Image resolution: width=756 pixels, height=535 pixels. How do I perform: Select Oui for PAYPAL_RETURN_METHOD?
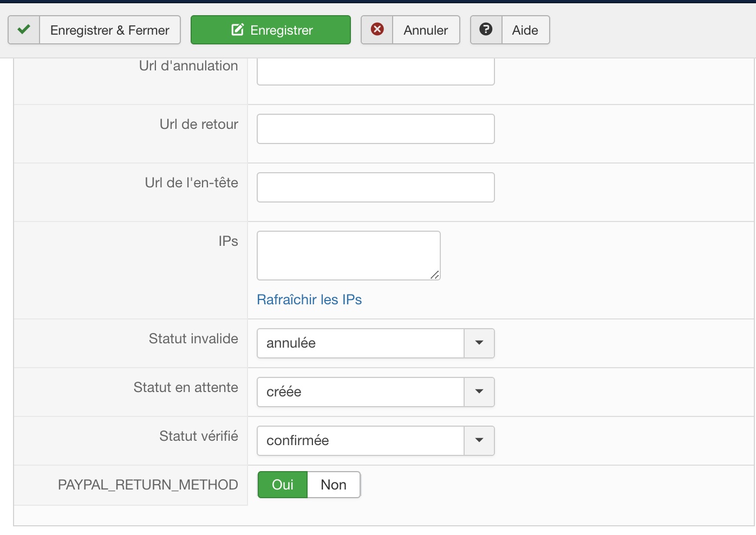point(283,485)
